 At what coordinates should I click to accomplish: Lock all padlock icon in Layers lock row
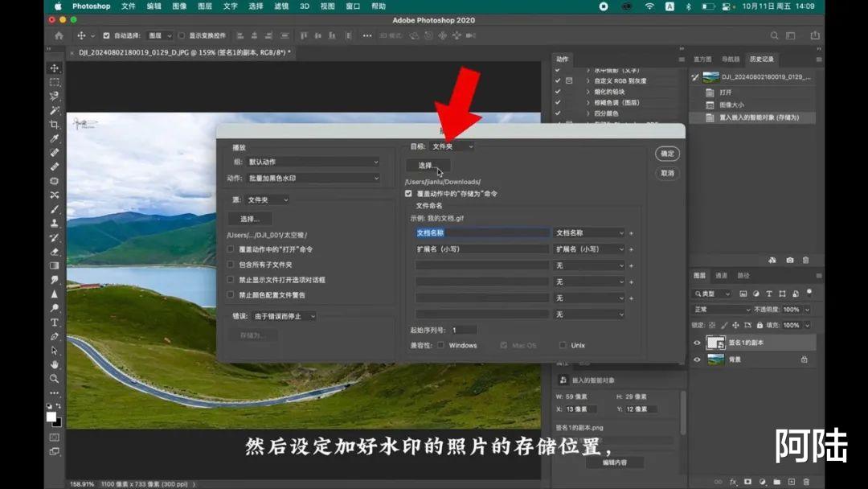(759, 325)
